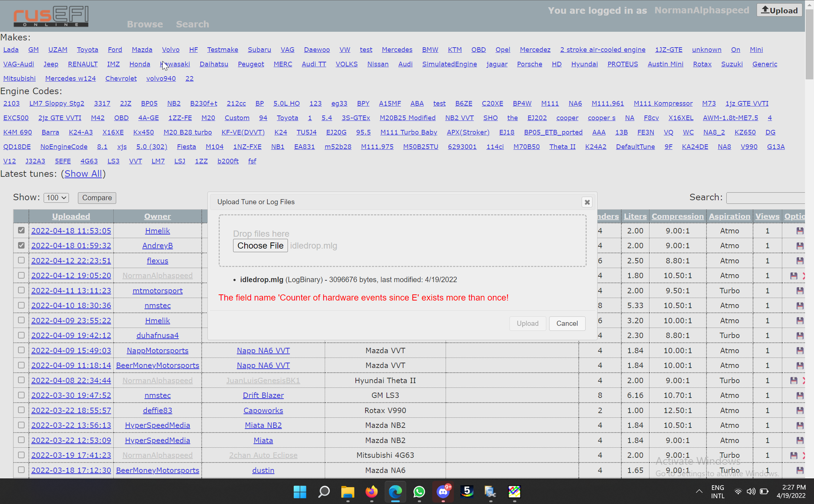Image resolution: width=814 pixels, height=504 pixels.
Task: Check the 2022-03-30 nmstec tune row
Action: pyautogui.click(x=21, y=395)
